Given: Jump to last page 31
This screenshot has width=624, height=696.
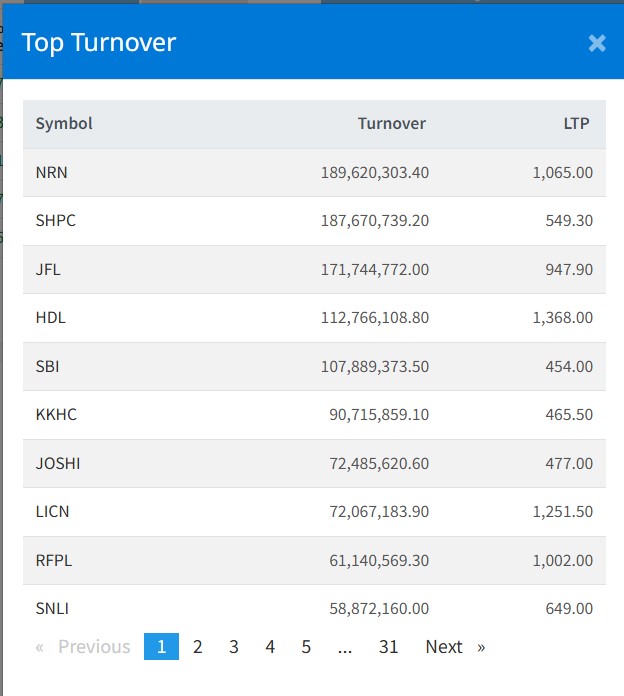Looking at the screenshot, I should pos(388,647).
